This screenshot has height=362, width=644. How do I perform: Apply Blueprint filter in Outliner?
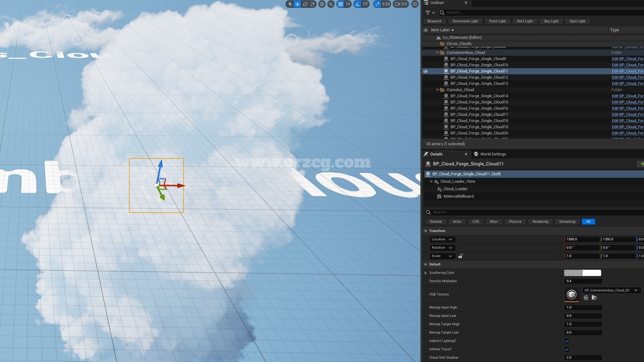pyautogui.click(x=434, y=21)
